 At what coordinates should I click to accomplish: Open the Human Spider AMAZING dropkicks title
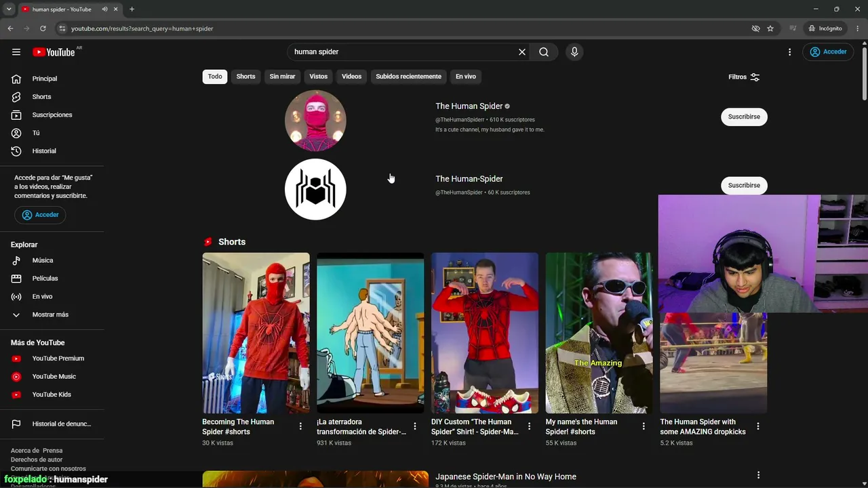703,427
